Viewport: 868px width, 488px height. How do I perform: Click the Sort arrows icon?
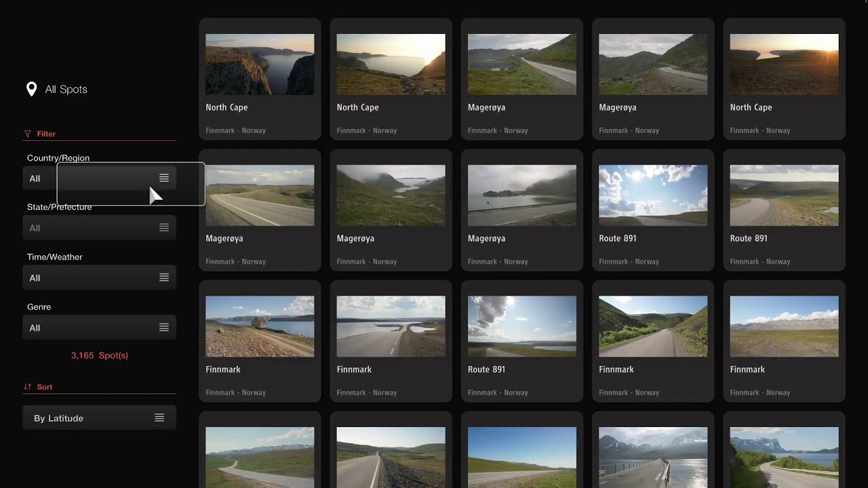point(28,387)
